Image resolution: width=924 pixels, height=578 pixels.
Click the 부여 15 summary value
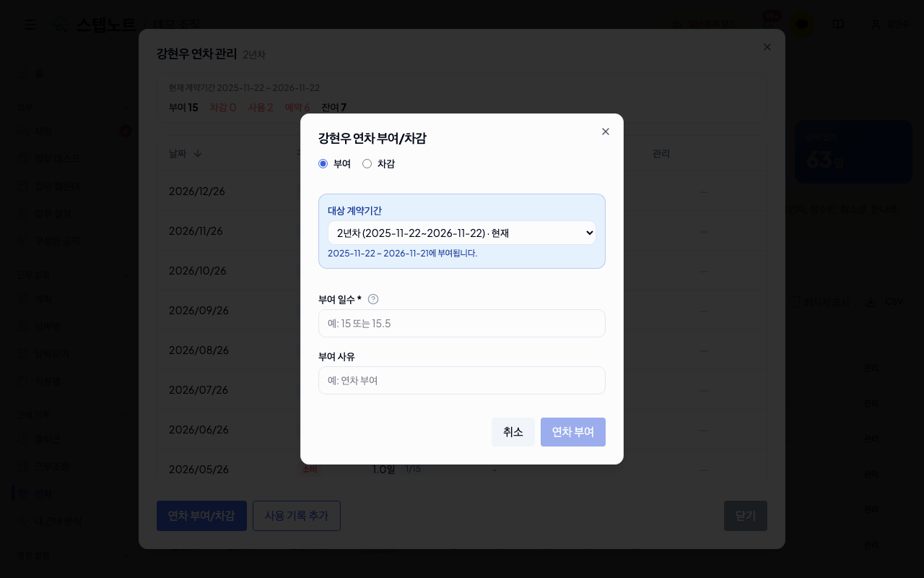183,108
